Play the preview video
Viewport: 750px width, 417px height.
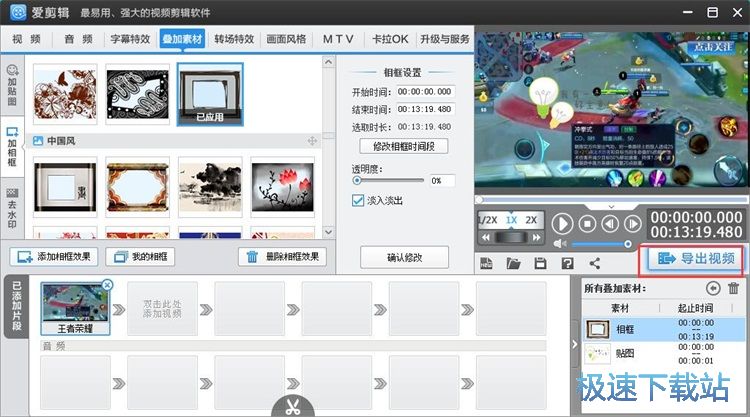562,224
